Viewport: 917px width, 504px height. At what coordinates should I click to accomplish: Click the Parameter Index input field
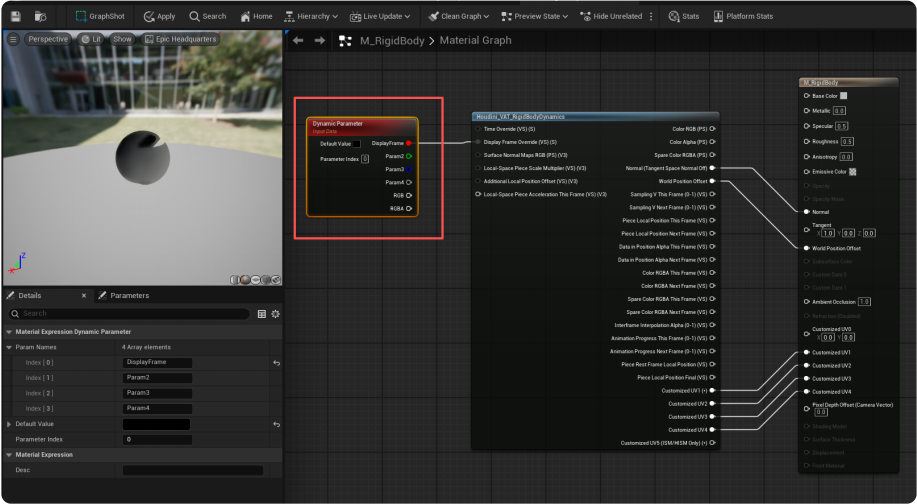[156, 439]
